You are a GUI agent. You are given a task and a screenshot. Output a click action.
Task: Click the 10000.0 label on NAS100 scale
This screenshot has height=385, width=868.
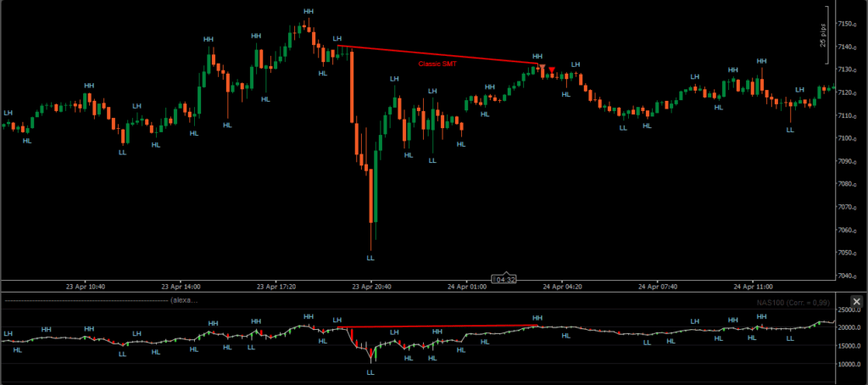point(849,364)
